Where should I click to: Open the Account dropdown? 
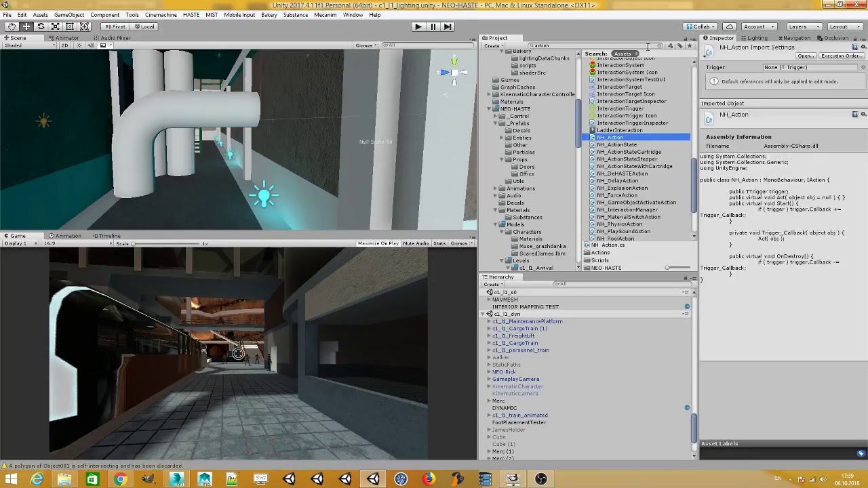759,26
